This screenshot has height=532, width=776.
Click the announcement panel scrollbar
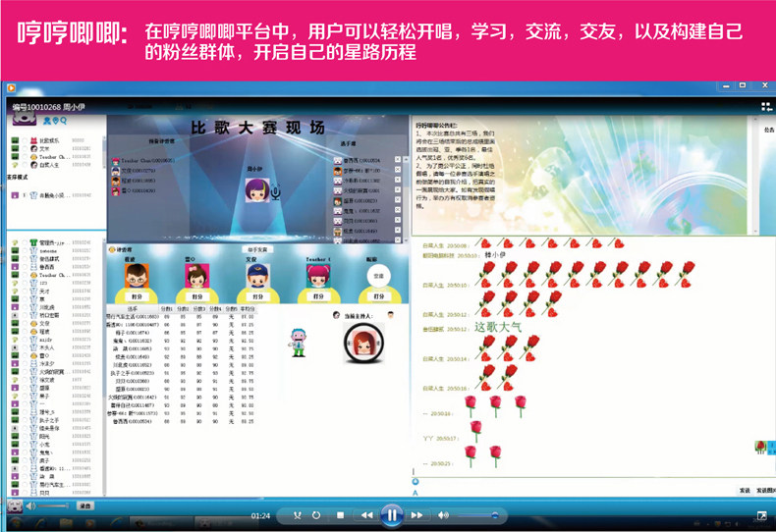[755, 176]
